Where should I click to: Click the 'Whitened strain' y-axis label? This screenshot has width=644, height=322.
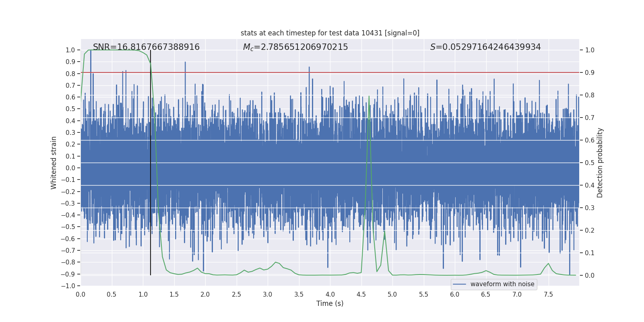pos(54,163)
